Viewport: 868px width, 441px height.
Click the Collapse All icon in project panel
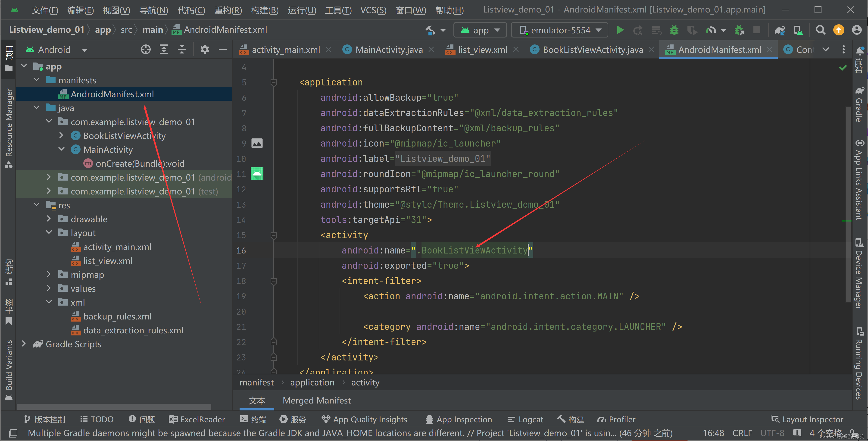[x=182, y=50]
